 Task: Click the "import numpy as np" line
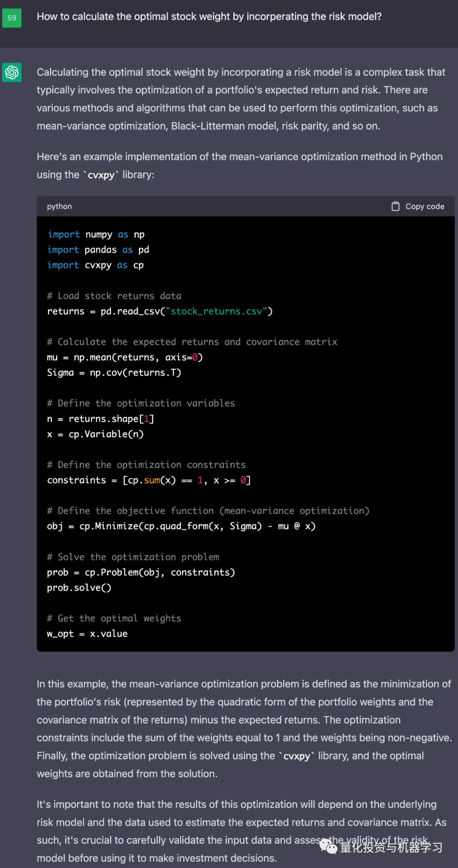96,234
